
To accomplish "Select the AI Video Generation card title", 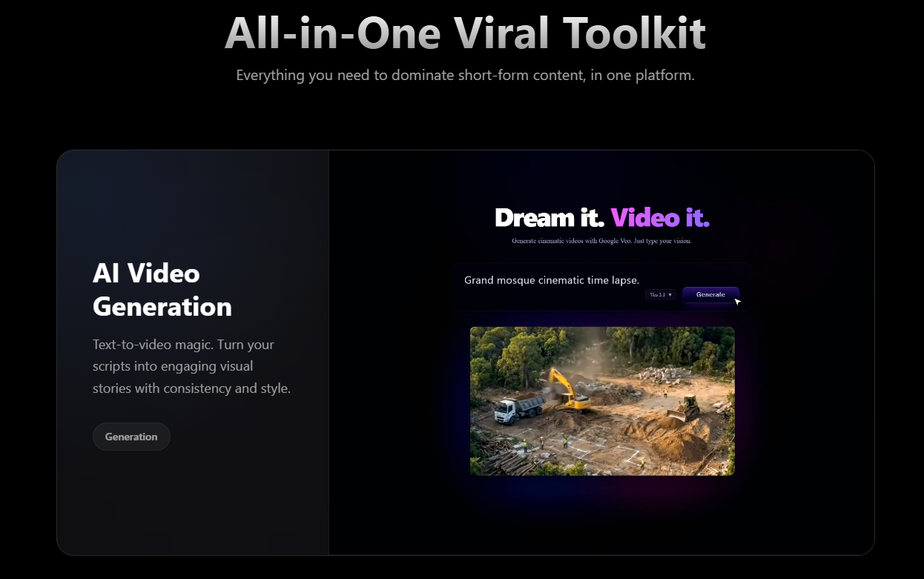I will tap(162, 290).
